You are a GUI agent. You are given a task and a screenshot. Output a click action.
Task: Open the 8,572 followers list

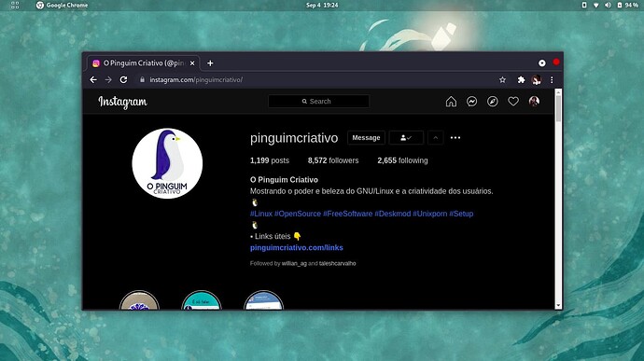click(x=333, y=160)
